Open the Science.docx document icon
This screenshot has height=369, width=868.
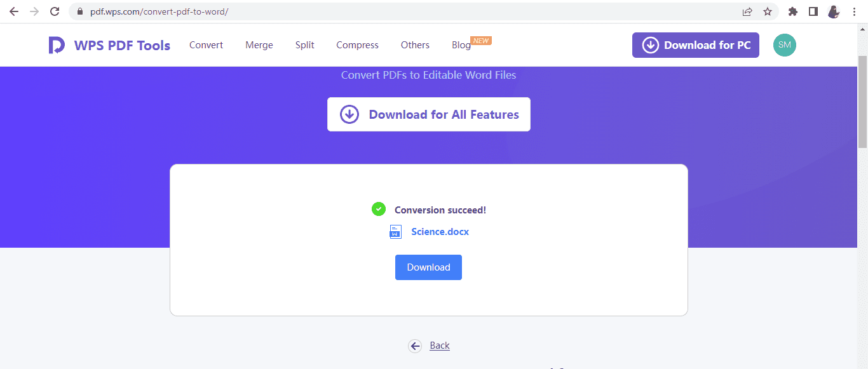coord(395,231)
